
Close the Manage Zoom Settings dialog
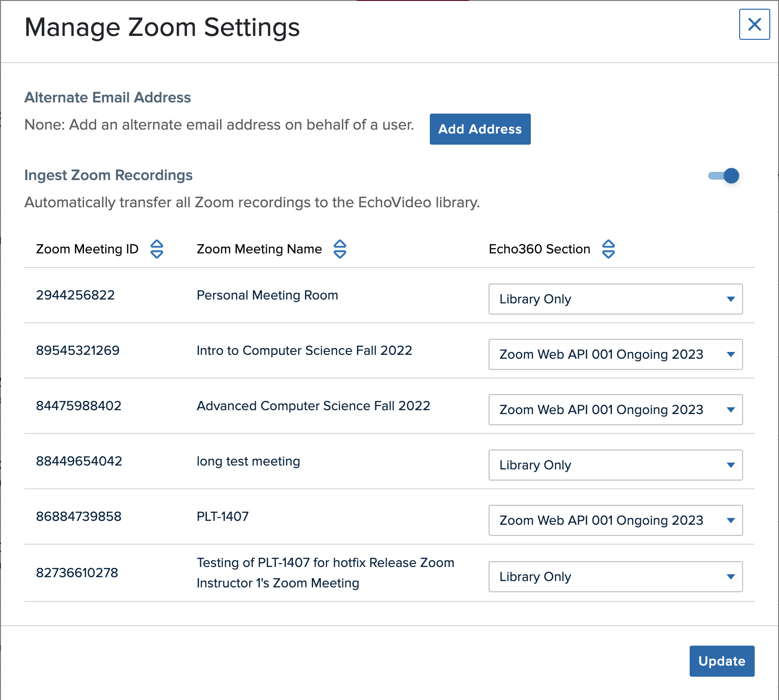pos(754,24)
